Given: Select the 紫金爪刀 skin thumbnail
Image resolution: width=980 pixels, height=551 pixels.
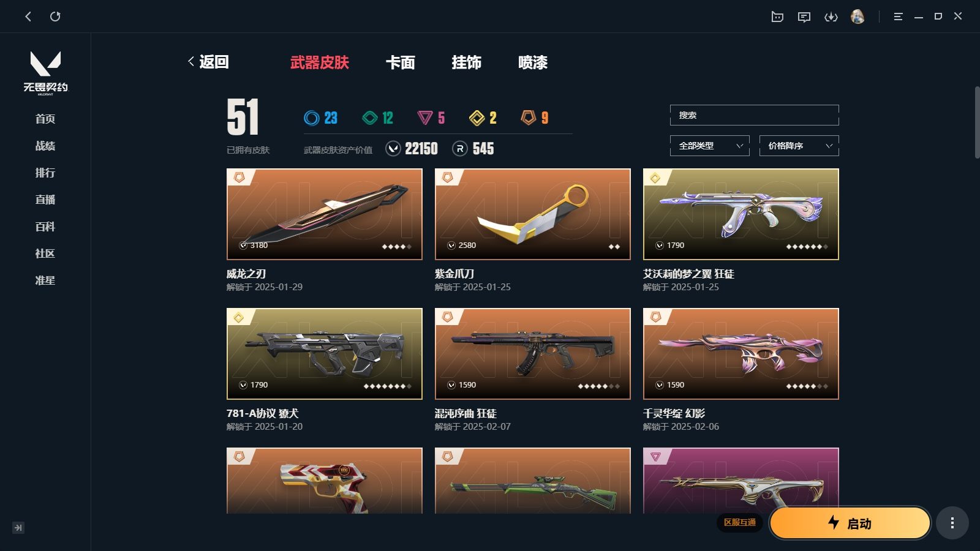Looking at the screenshot, I should coord(533,214).
